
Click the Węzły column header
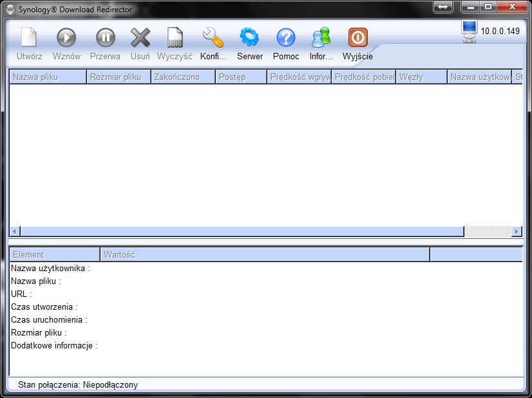(422, 77)
